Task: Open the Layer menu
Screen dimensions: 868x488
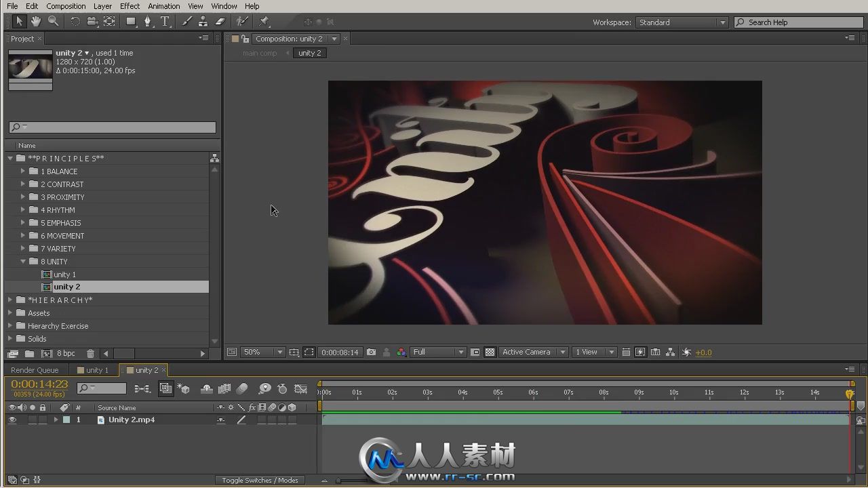Action: click(x=102, y=6)
